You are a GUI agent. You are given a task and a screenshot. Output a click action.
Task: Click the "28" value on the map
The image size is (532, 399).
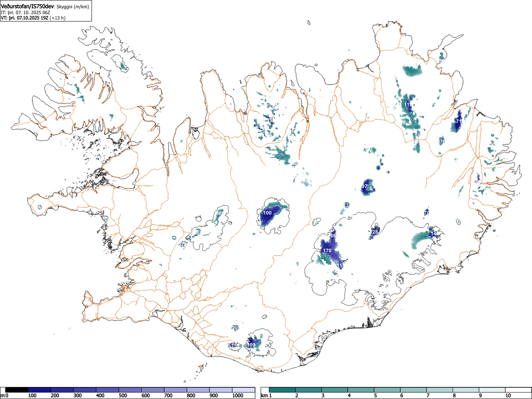coord(375,232)
